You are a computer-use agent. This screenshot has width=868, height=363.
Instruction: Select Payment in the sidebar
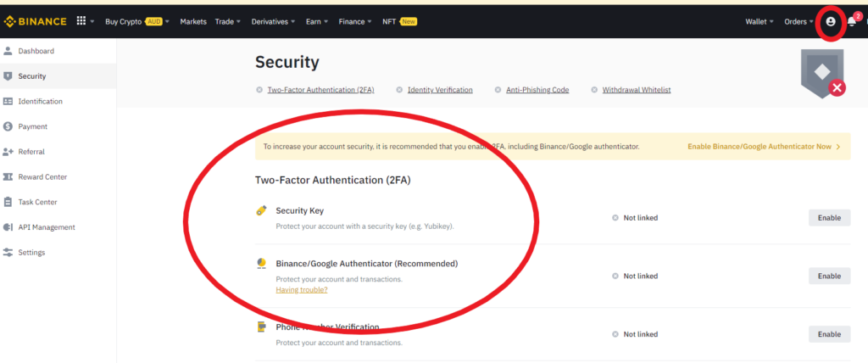tap(33, 126)
